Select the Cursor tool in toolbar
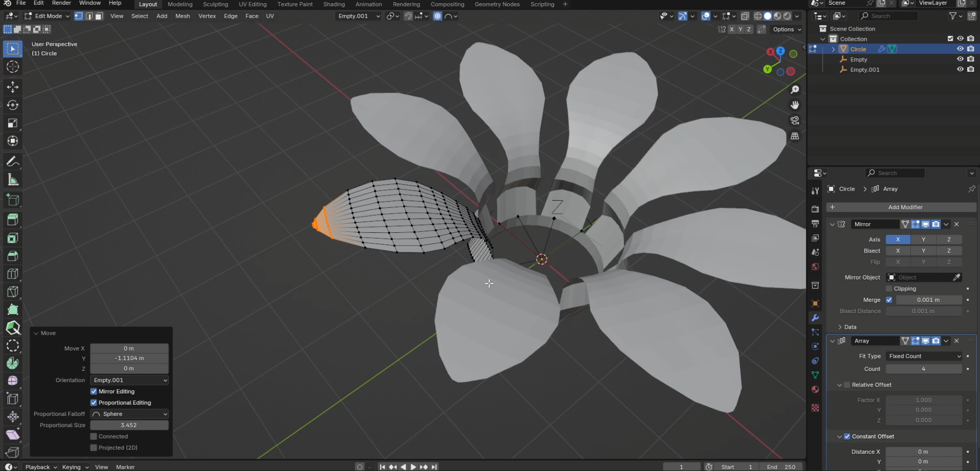Viewport: 980px width, 471px height. pos(13,67)
